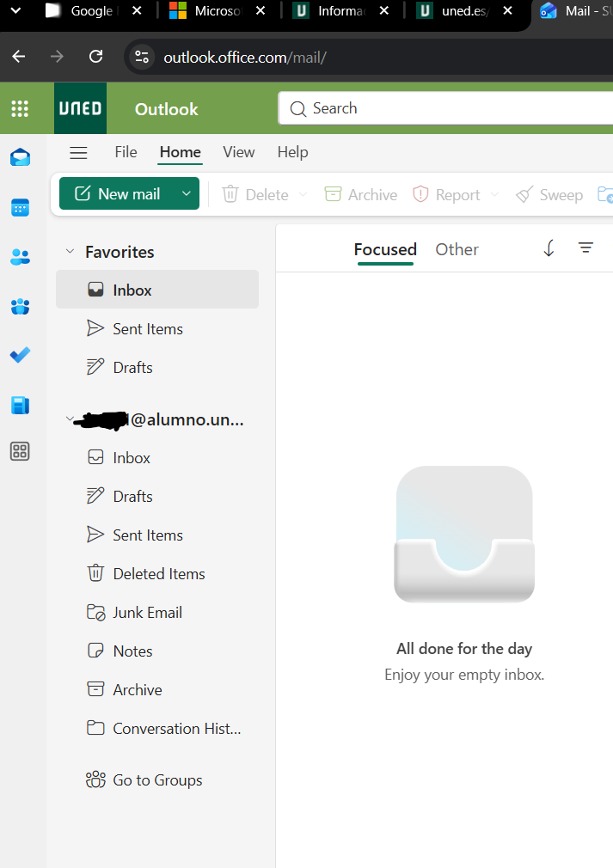The height and width of the screenshot is (868, 613).
Task: Open the Notes folder
Action: click(x=157, y=651)
